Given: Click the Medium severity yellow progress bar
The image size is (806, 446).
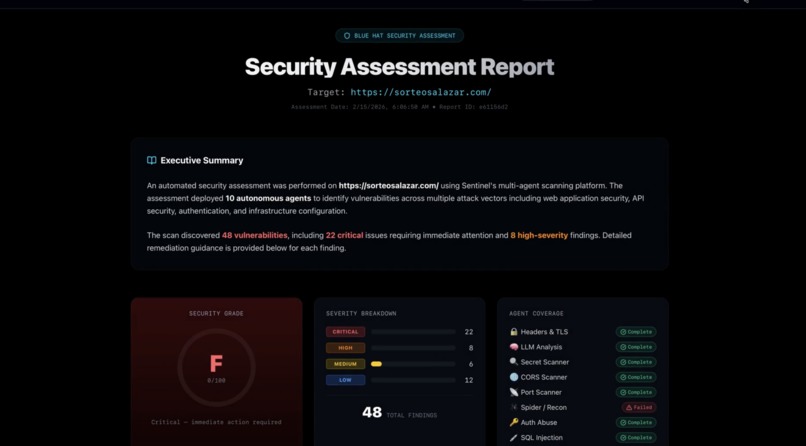Looking at the screenshot, I should click(376, 364).
